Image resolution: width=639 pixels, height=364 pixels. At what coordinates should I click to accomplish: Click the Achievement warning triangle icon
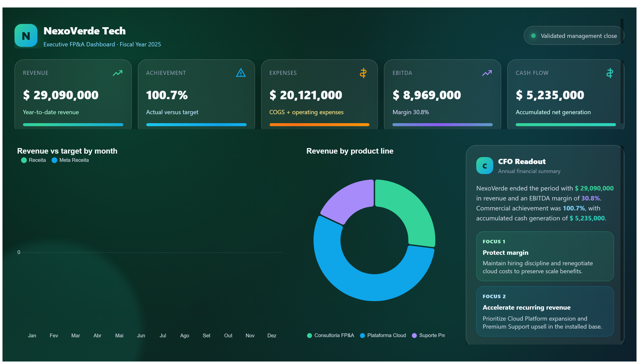coord(241,73)
